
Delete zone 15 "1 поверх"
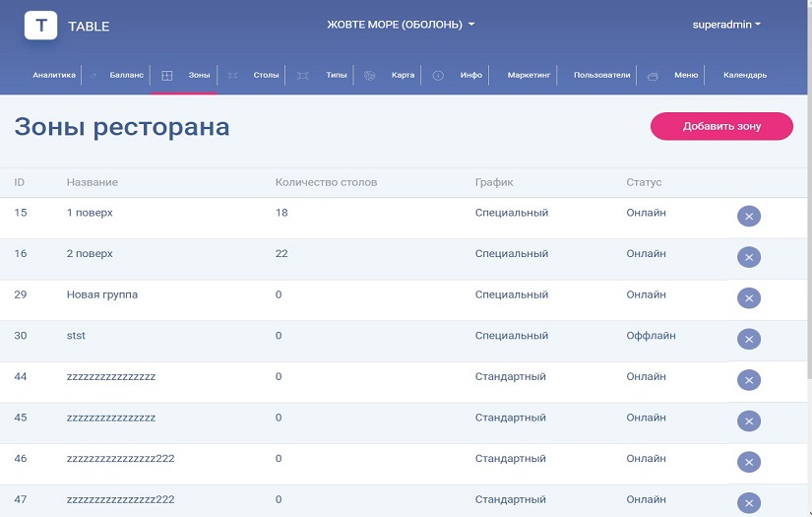pyautogui.click(x=749, y=216)
